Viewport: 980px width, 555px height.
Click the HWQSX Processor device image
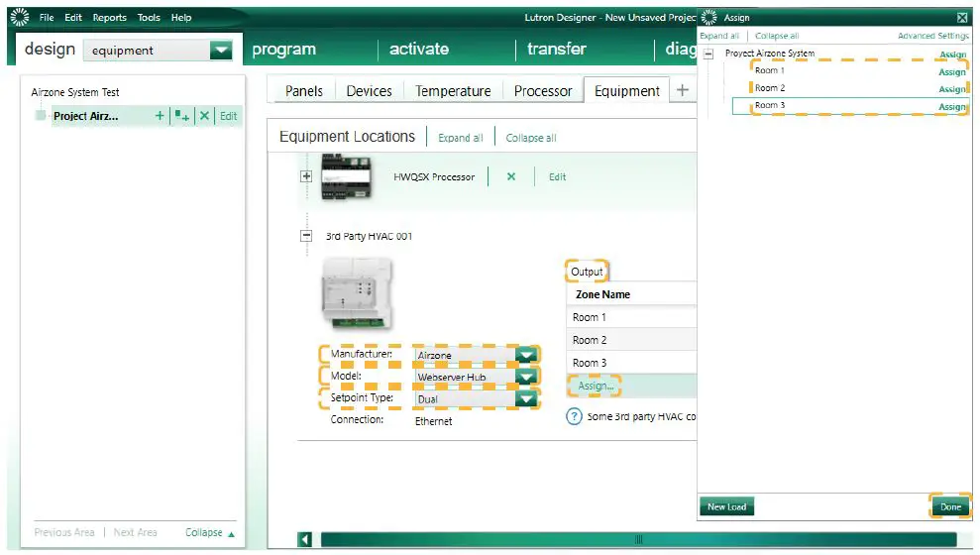(x=346, y=176)
